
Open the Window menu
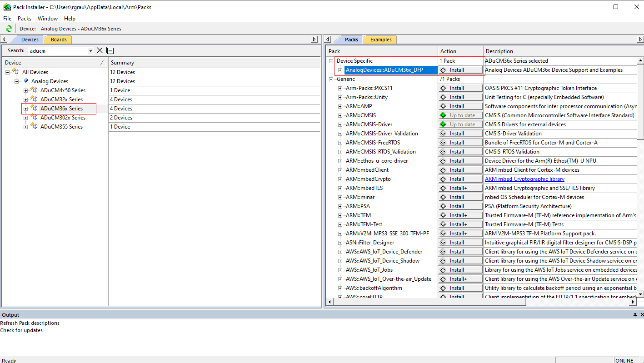pyautogui.click(x=48, y=19)
